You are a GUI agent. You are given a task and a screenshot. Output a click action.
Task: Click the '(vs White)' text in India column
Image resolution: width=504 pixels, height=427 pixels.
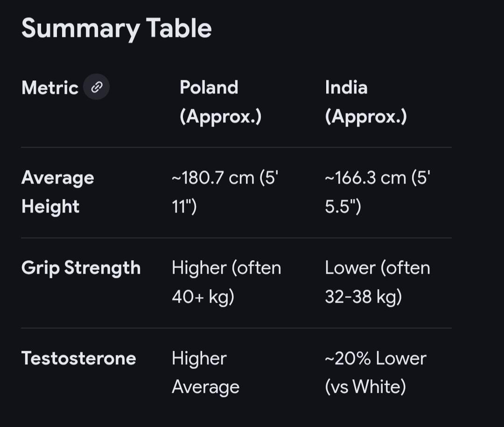pyautogui.click(x=365, y=387)
